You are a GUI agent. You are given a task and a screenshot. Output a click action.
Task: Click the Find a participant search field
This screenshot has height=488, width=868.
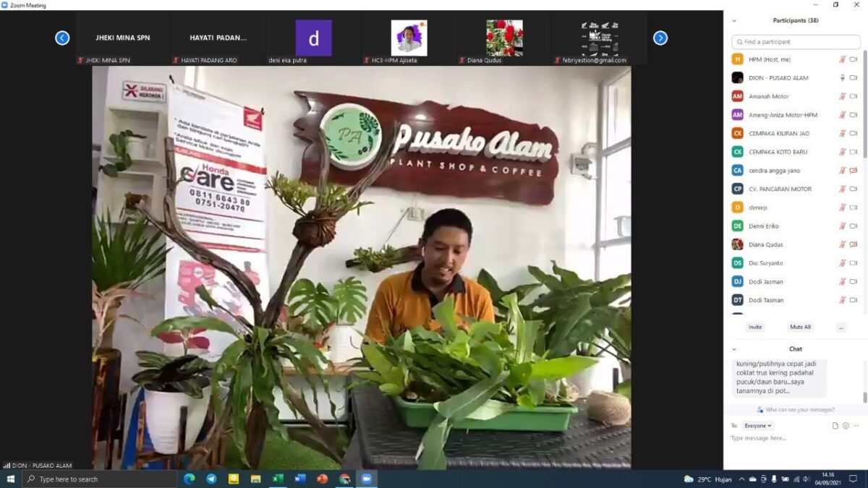click(796, 42)
